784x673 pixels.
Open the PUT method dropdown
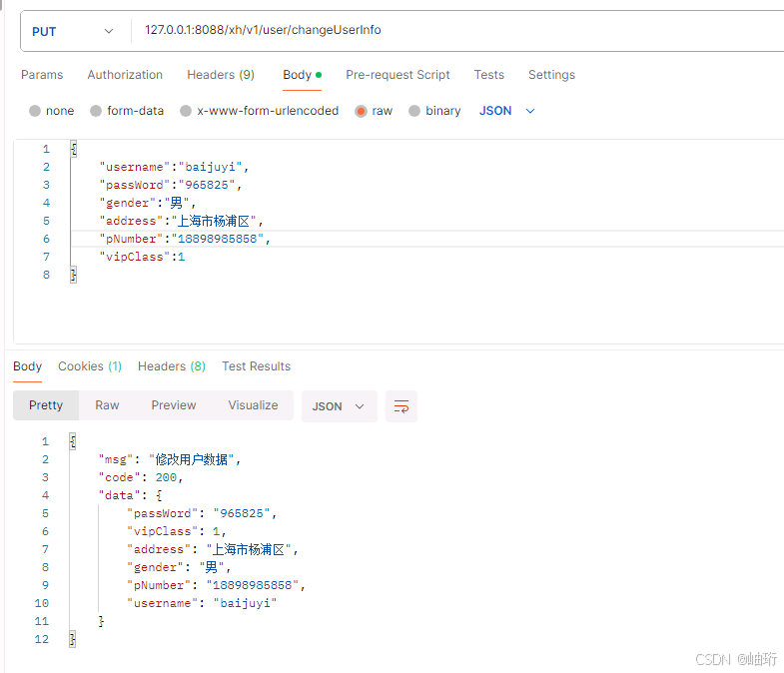pos(73,31)
